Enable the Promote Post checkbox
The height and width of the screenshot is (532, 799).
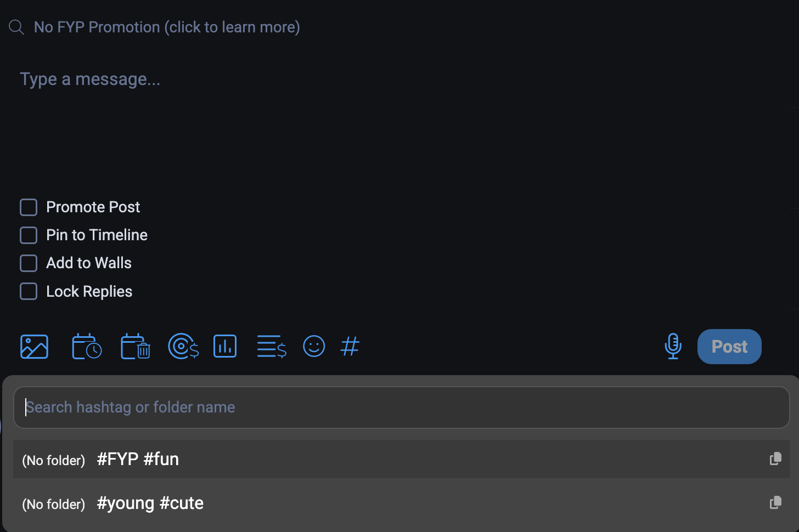29,207
